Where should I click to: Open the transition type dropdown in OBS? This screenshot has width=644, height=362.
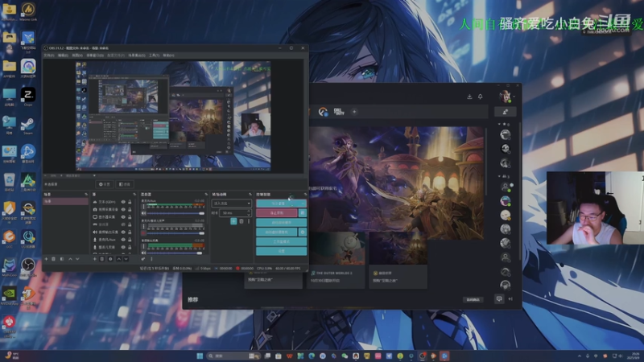231,204
